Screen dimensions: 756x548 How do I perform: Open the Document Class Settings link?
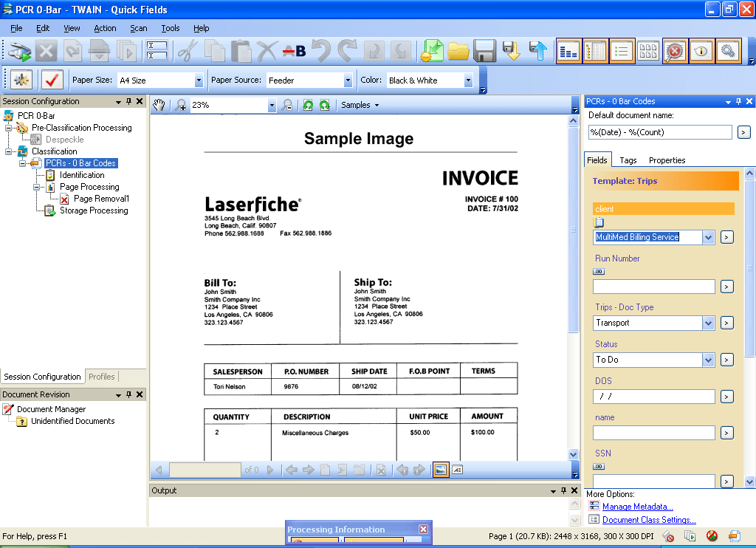point(649,520)
